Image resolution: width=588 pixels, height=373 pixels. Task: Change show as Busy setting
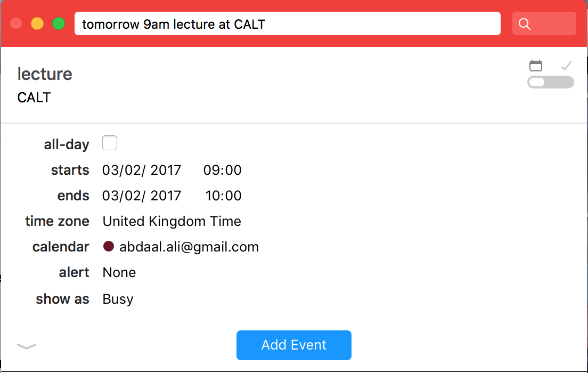click(x=118, y=299)
